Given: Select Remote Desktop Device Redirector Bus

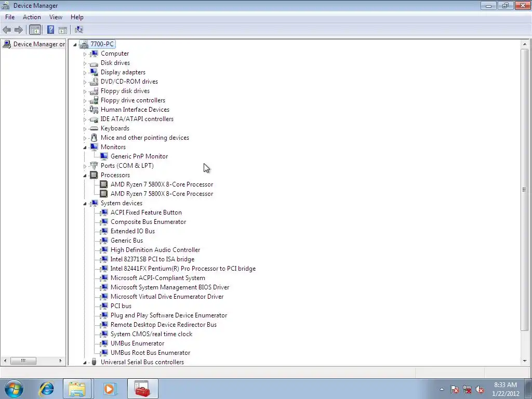Looking at the screenshot, I should click(x=164, y=325).
